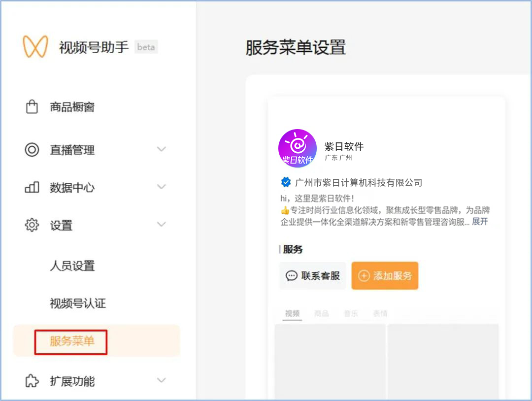Collapse the 设置 section chevron
The height and width of the screenshot is (401, 532).
(x=162, y=225)
